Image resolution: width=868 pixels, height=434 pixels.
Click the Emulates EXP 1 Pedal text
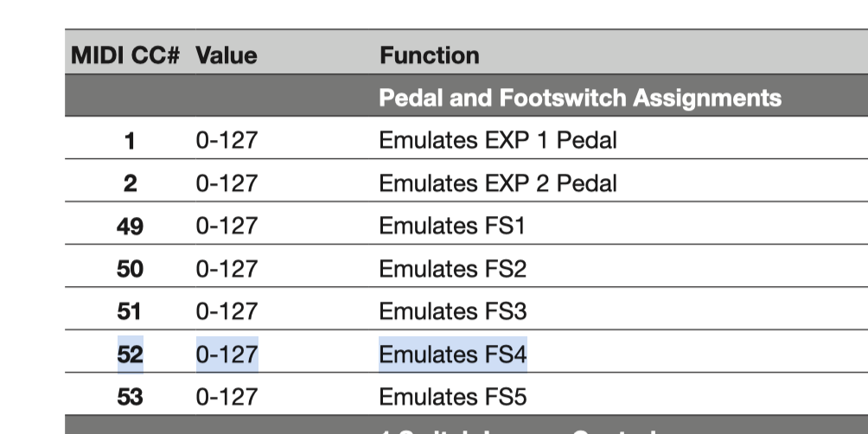click(497, 140)
